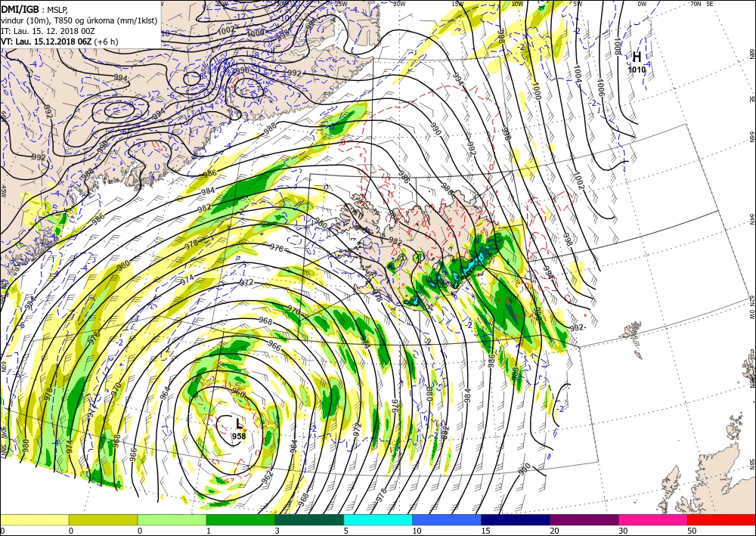
Task: Click the '1010' high pressure value
Action: [637, 70]
